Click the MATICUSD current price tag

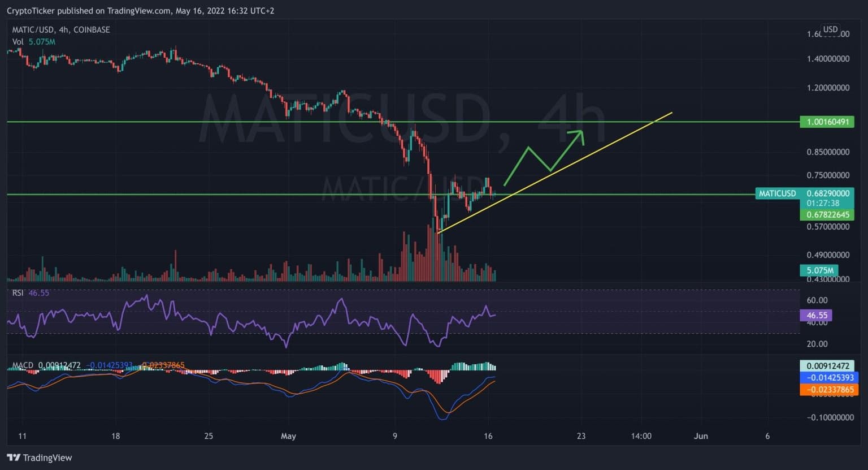point(804,193)
